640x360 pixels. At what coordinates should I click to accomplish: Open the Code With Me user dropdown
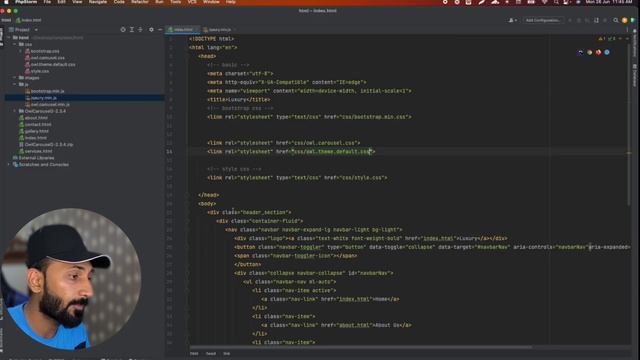click(x=513, y=20)
